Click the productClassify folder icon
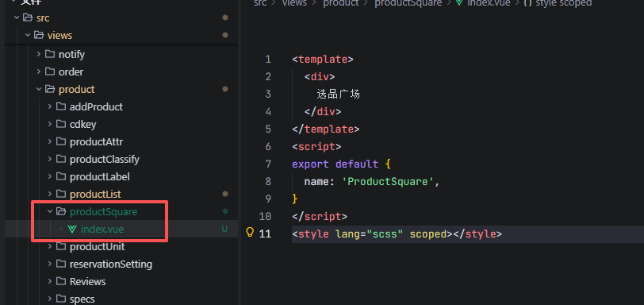 61,159
